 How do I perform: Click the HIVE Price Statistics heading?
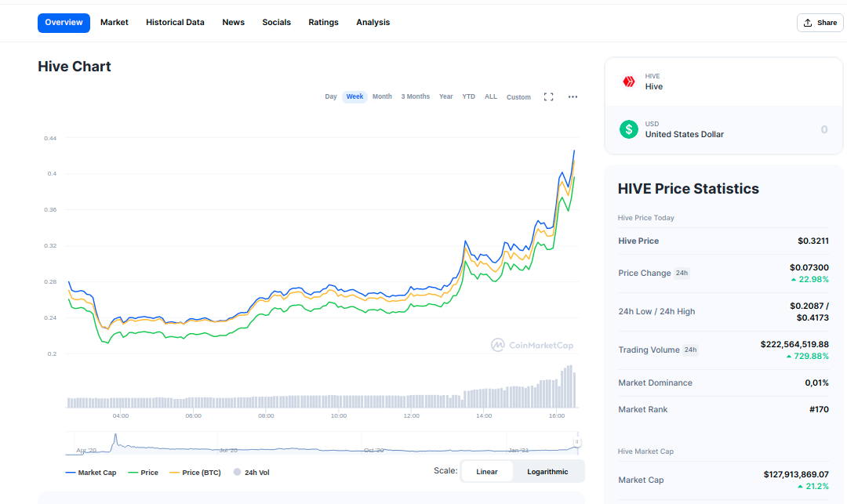[x=689, y=189]
